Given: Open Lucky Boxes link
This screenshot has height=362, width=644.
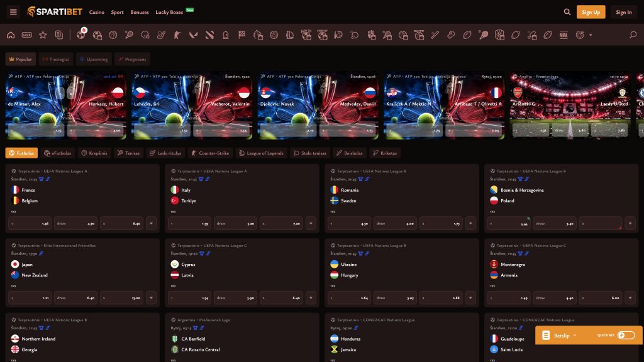Looking at the screenshot, I should [169, 13].
